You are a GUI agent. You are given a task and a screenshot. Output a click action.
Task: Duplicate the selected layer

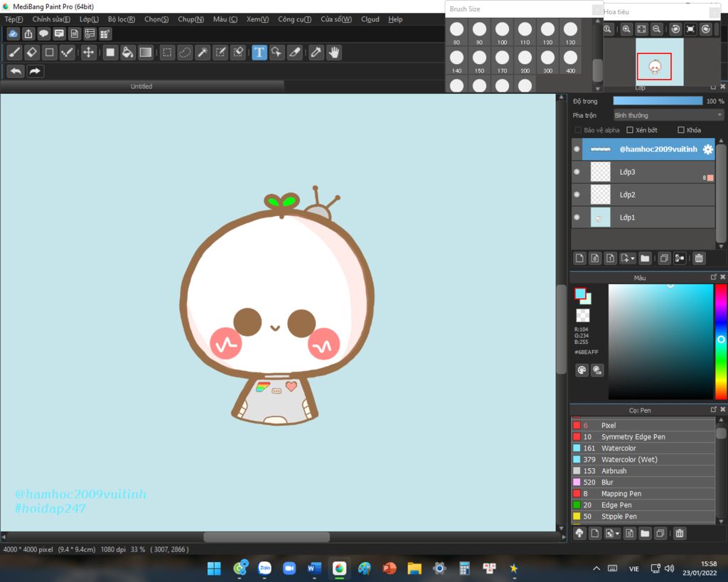[664, 259]
